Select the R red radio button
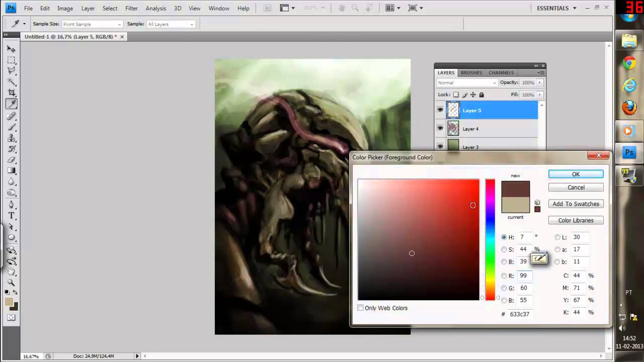This screenshot has height=362, width=644. click(x=504, y=276)
